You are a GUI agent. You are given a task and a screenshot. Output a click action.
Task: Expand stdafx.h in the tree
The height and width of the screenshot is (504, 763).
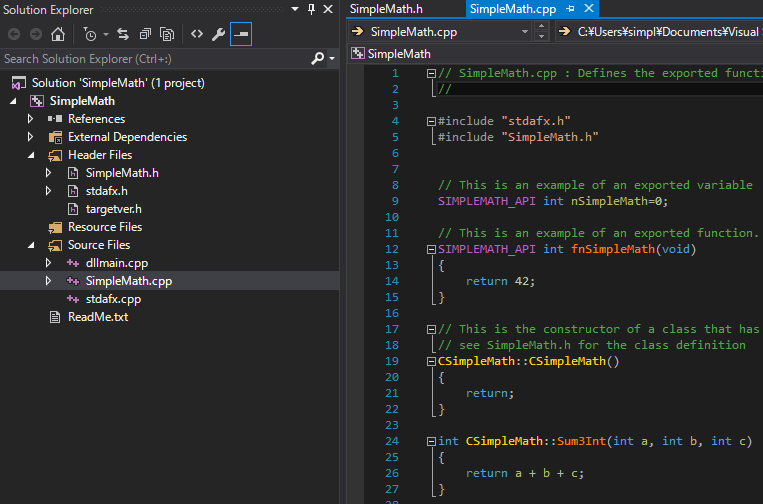click(48, 191)
